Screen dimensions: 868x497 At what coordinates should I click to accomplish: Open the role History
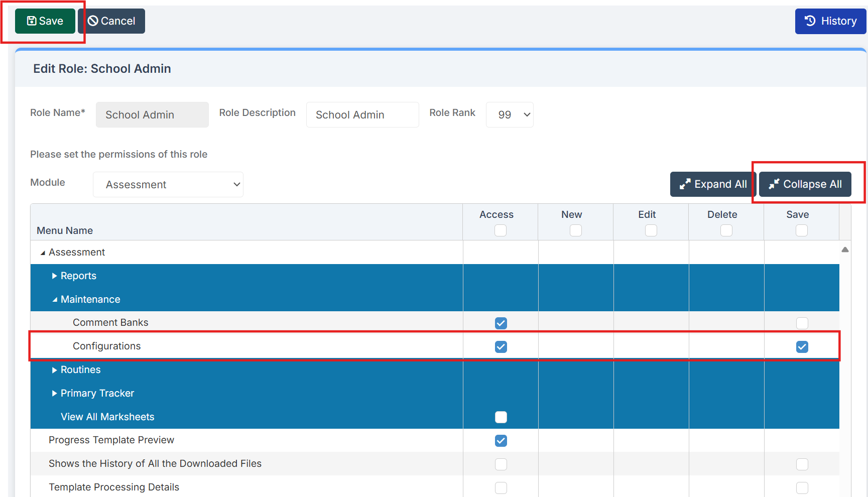[830, 21]
